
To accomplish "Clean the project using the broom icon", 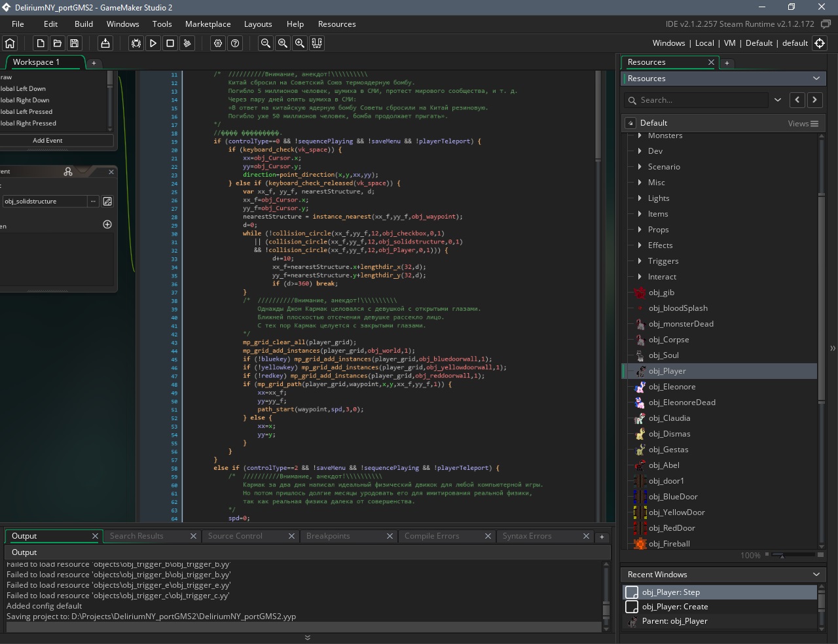I will pos(188,43).
